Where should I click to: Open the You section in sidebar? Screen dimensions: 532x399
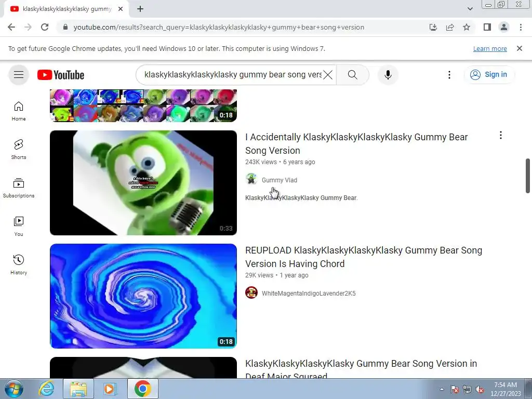pos(19,227)
